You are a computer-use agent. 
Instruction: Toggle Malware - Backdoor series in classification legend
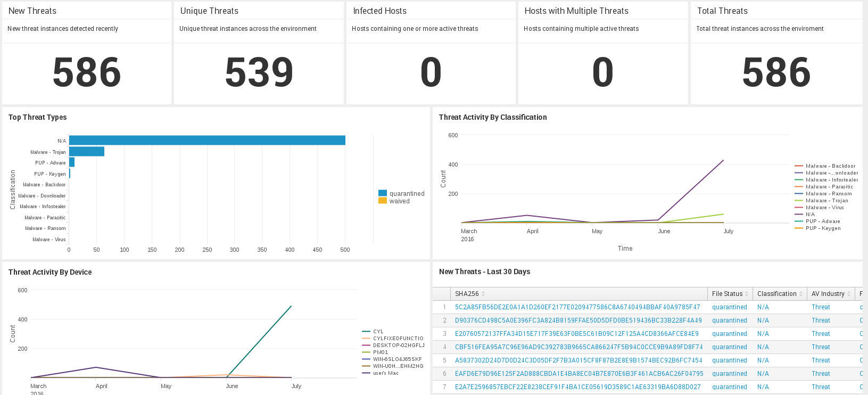coord(825,166)
